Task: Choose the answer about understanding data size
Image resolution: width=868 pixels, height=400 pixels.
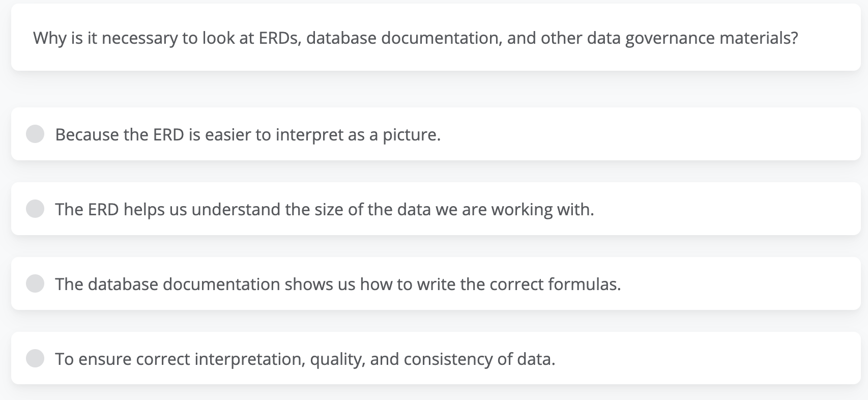Action: 325,209
